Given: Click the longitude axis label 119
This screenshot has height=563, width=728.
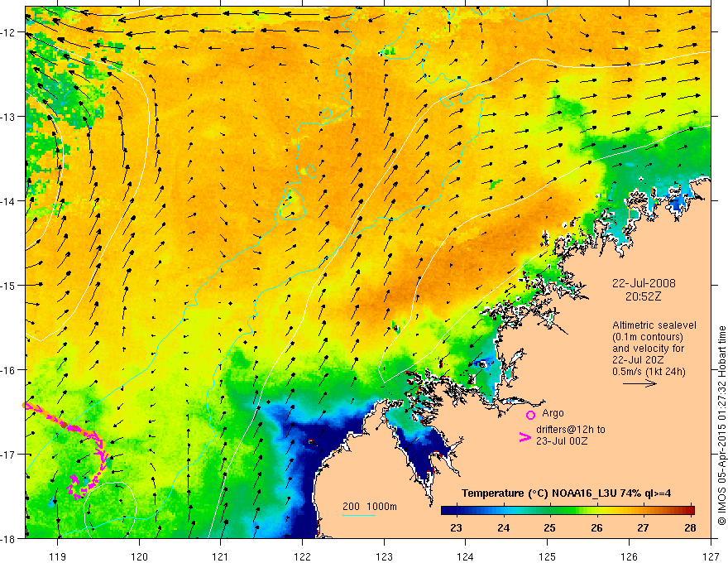Looking at the screenshot, I should pyautogui.click(x=58, y=556).
